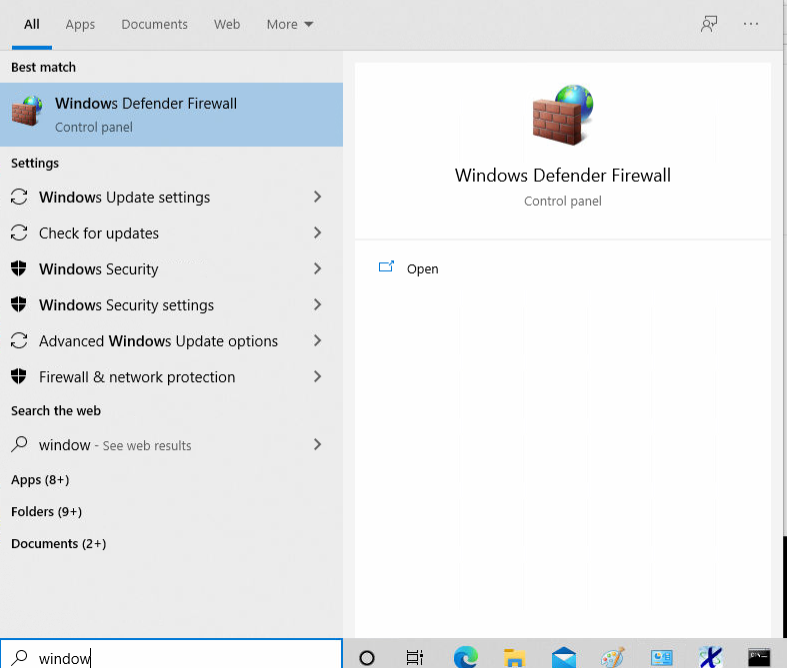
Task: Click shield icon beside Windows Security
Action: pyautogui.click(x=19, y=269)
